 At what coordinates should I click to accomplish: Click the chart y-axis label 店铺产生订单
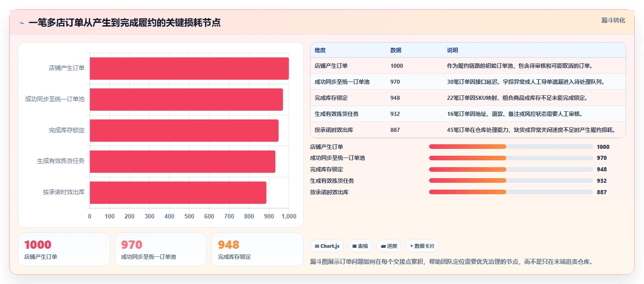pyautogui.click(x=67, y=68)
